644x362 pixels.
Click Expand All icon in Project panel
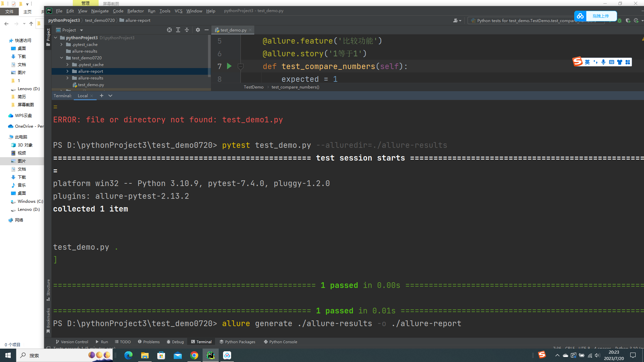coord(178,30)
